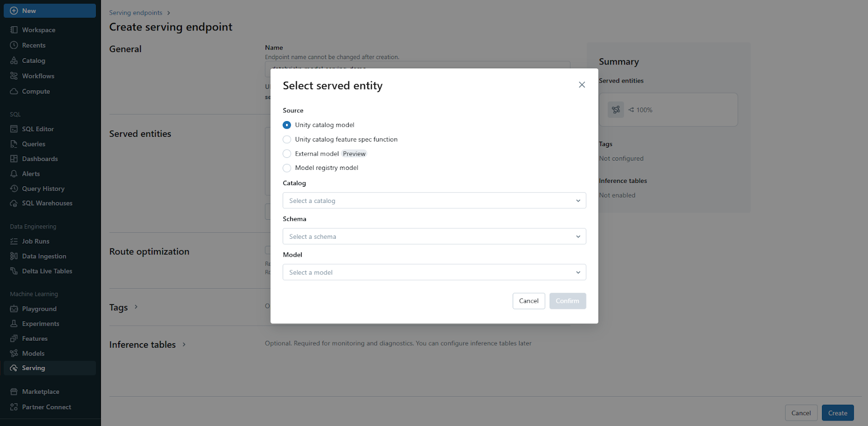Image resolution: width=868 pixels, height=426 pixels.
Task: Open Query History menu item
Action: pos(43,189)
